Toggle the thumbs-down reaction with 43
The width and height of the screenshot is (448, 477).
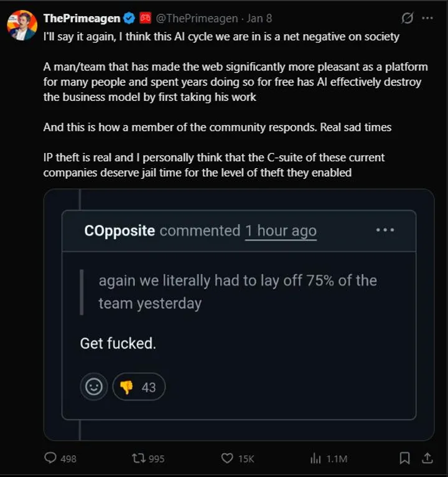point(139,387)
